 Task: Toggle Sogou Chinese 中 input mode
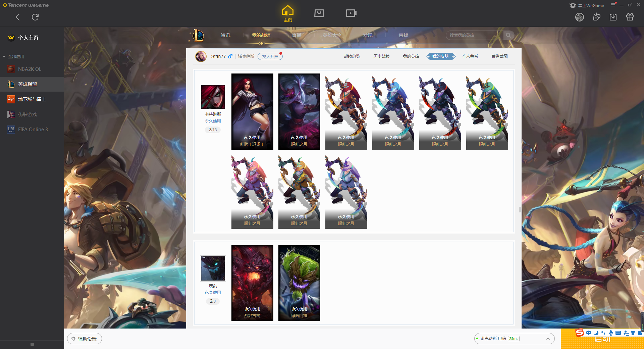[x=589, y=333]
